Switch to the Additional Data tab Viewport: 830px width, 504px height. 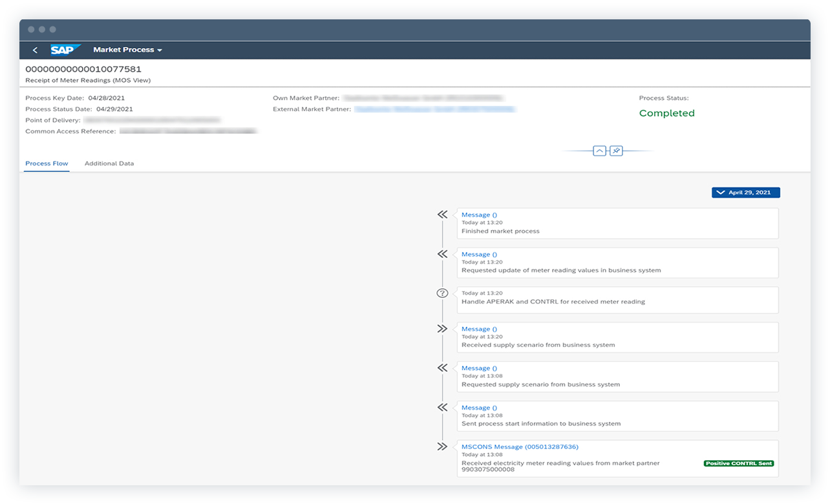click(x=109, y=163)
